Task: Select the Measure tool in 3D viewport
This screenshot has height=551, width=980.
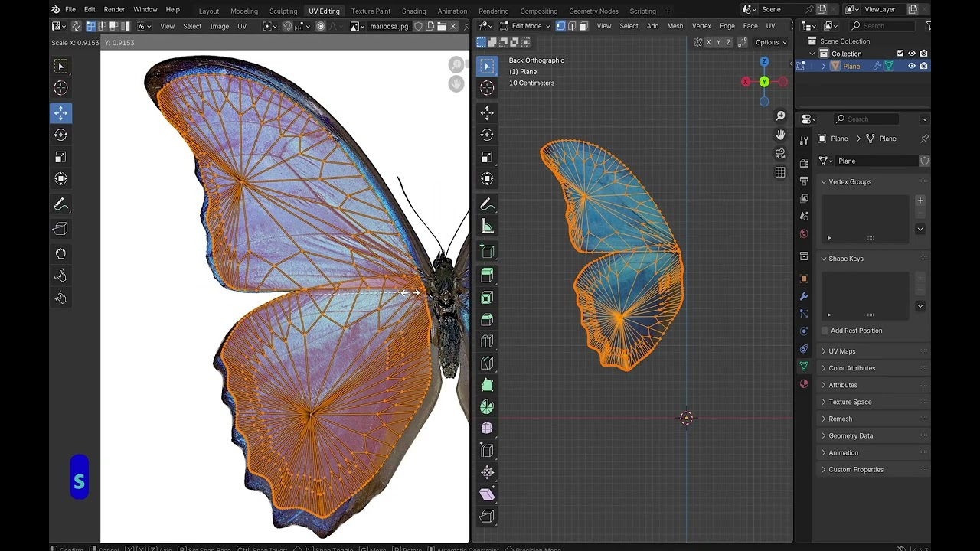Action: [x=487, y=227]
